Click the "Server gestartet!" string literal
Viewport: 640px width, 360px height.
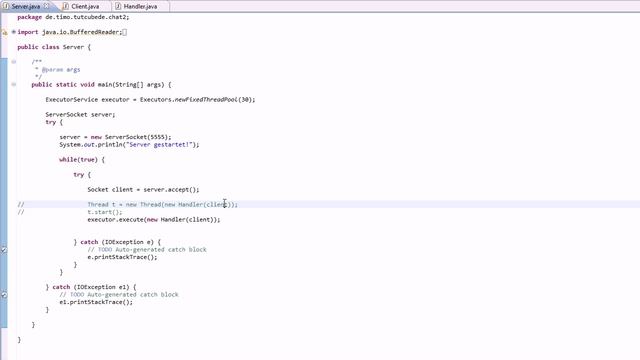pos(160,144)
